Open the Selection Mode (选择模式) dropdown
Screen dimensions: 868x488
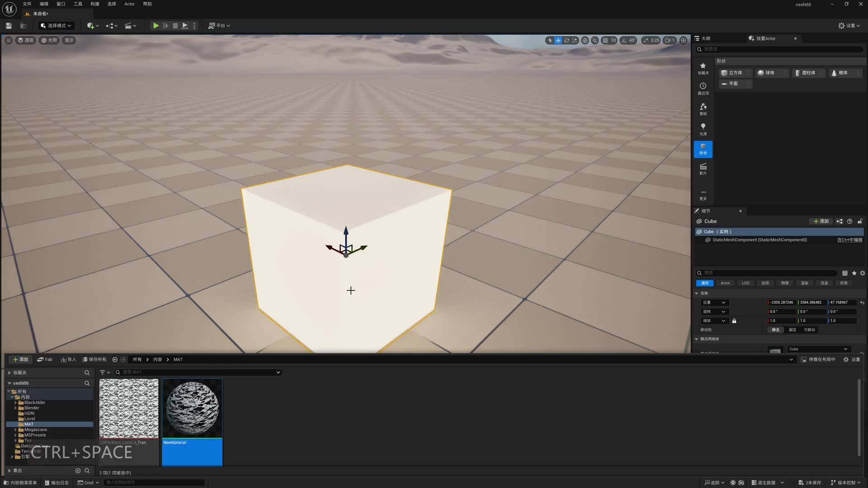tap(56, 26)
